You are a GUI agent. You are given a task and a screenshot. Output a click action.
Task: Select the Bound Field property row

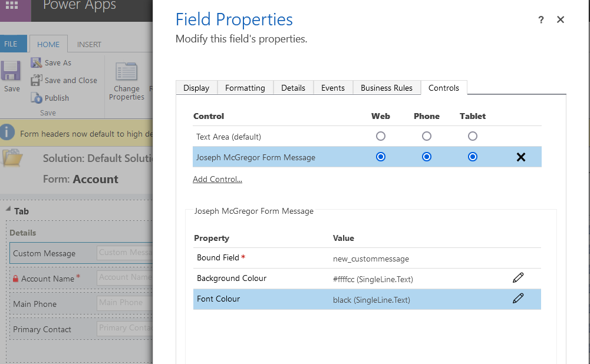click(x=367, y=258)
